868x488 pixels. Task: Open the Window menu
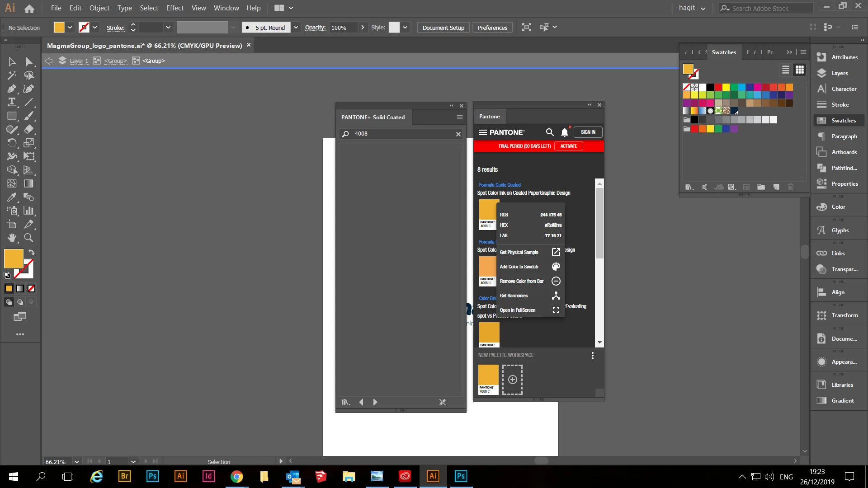tap(226, 8)
